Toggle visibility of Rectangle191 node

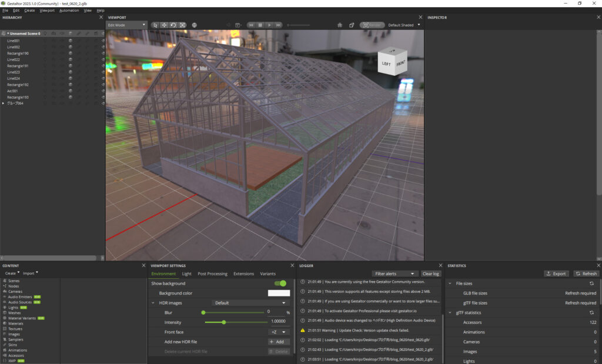(103, 66)
